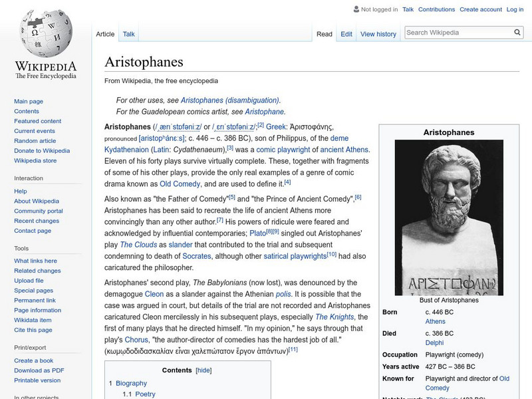The height and width of the screenshot is (399, 532).
Task: Open Current events sidebar link
Action: [x=35, y=130]
